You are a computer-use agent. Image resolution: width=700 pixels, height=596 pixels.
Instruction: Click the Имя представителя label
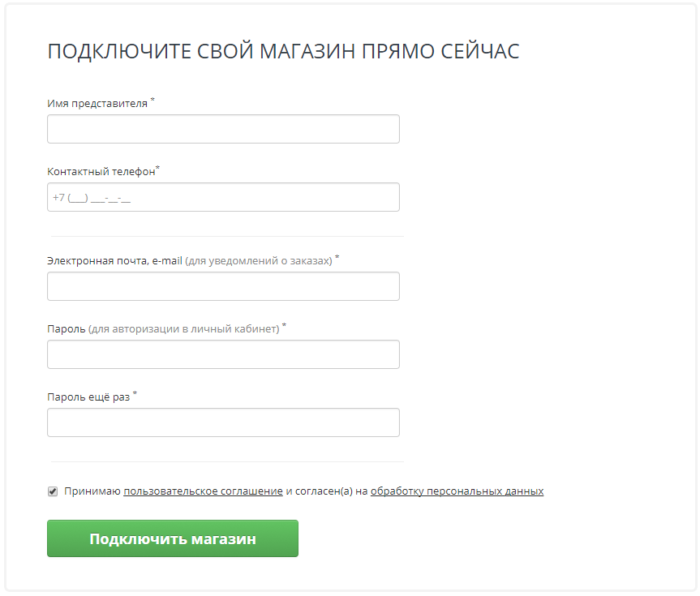click(97, 104)
